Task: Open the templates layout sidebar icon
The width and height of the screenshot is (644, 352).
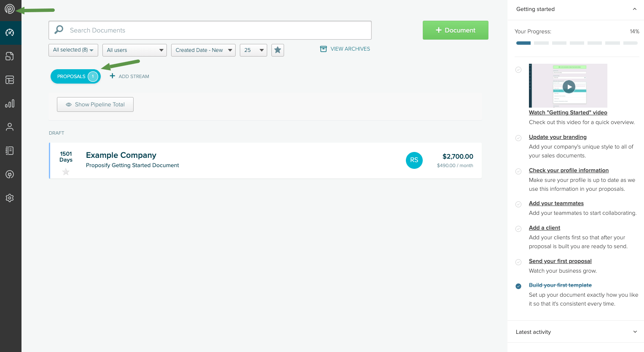Action: [10, 80]
